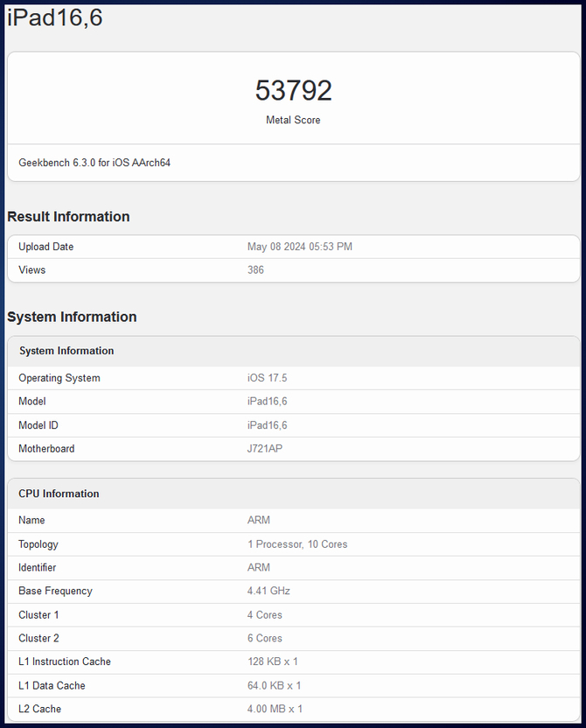Click the iPad16,6 page title
The height and width of the screenshot is (728, 586).
(x=55, y=18)
